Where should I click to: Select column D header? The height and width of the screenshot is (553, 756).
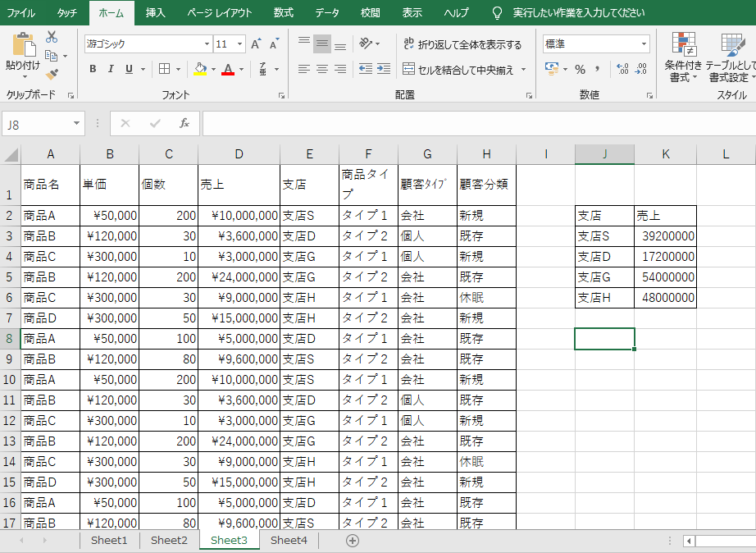[x=239, y=154]
